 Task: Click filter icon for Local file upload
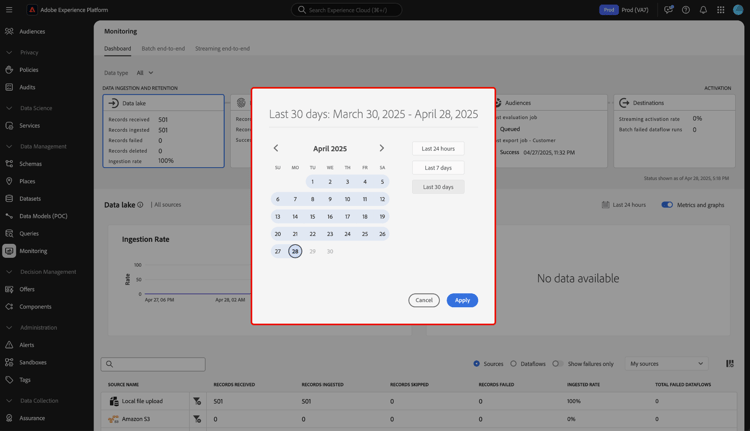[x=197, y=401]
